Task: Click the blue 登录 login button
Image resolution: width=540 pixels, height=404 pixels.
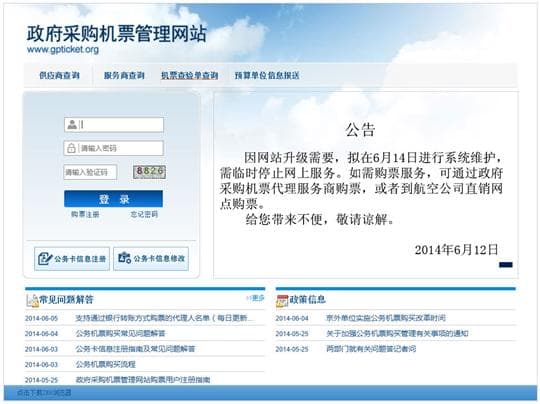Action: tap(113, 199)
